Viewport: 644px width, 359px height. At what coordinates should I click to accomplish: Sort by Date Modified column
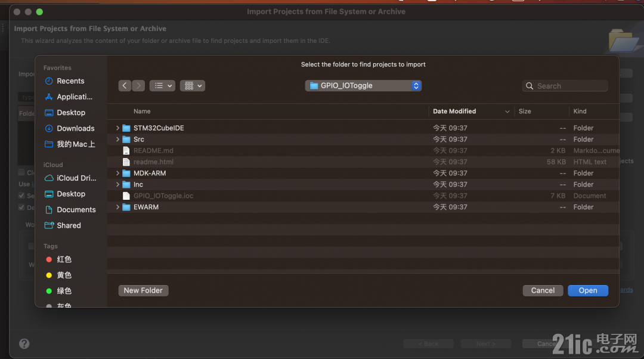[x=454, y=112]
